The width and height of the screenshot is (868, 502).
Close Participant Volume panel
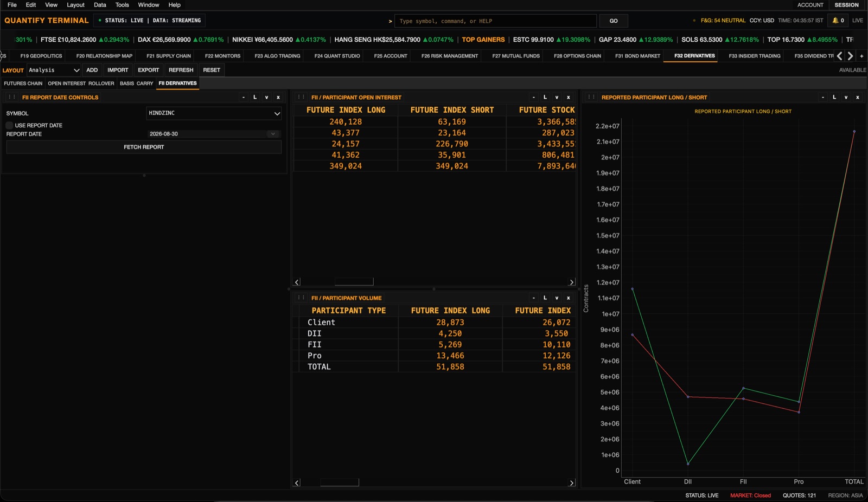pos(569,298)
